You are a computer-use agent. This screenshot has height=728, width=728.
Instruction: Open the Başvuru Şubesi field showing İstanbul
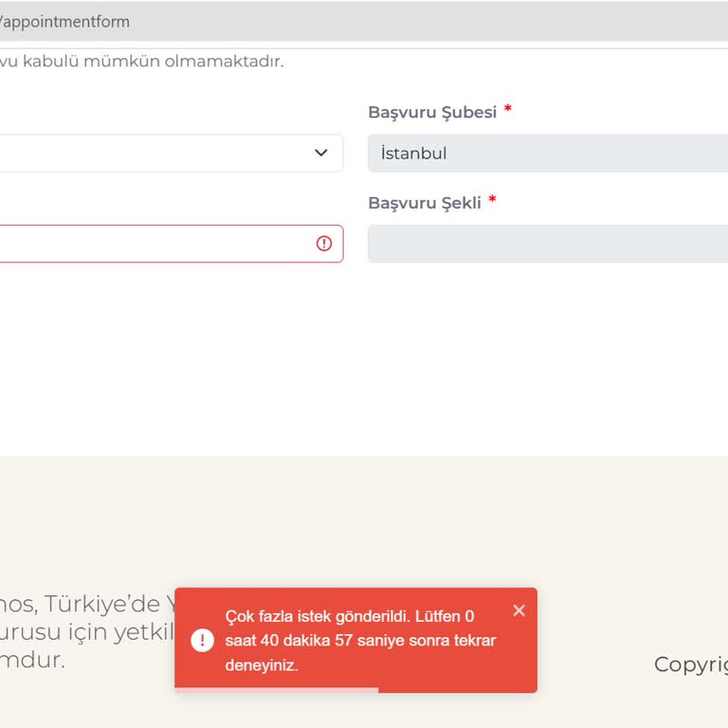click(x=548, y=154)
